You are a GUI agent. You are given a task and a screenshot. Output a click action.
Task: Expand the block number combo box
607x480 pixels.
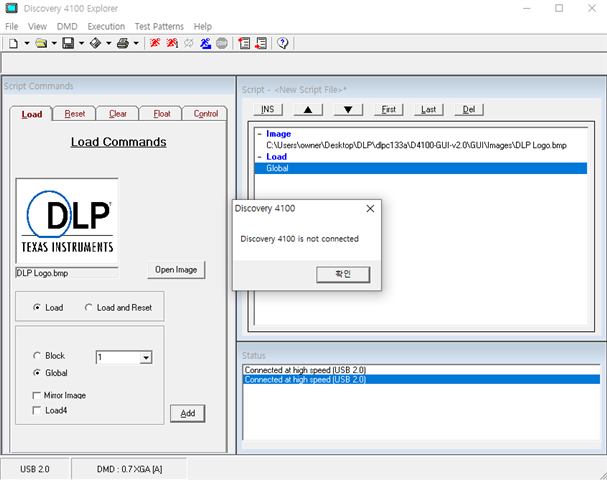pyautogui.click(x=146, y=357)
